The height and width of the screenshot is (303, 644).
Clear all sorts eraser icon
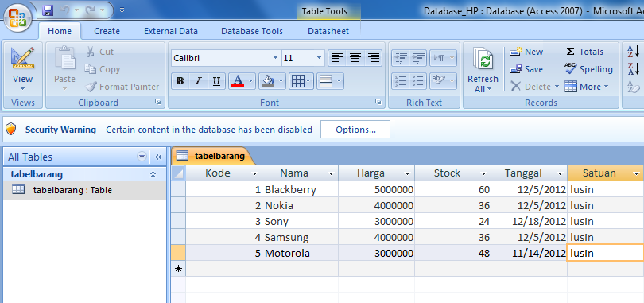(633, 87)
